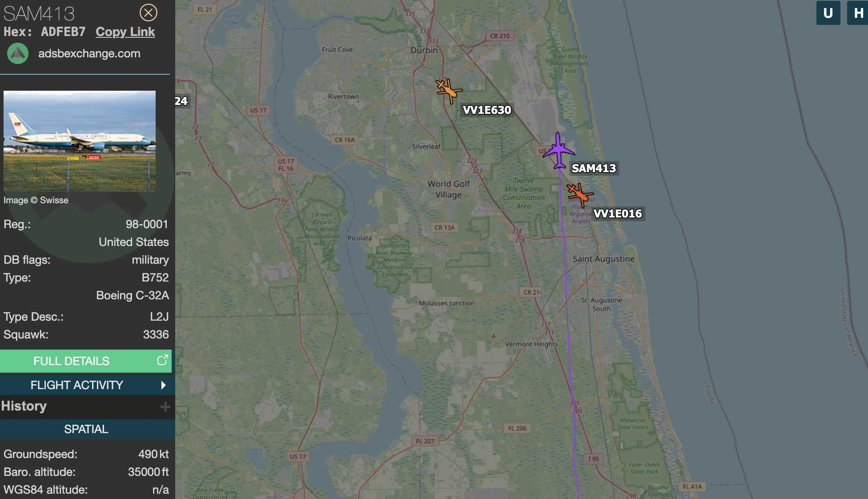The height and width of the screenshot is (499, 868).
Task: Select the purple SAM413 aircraft icon
Action: point(559,151)
